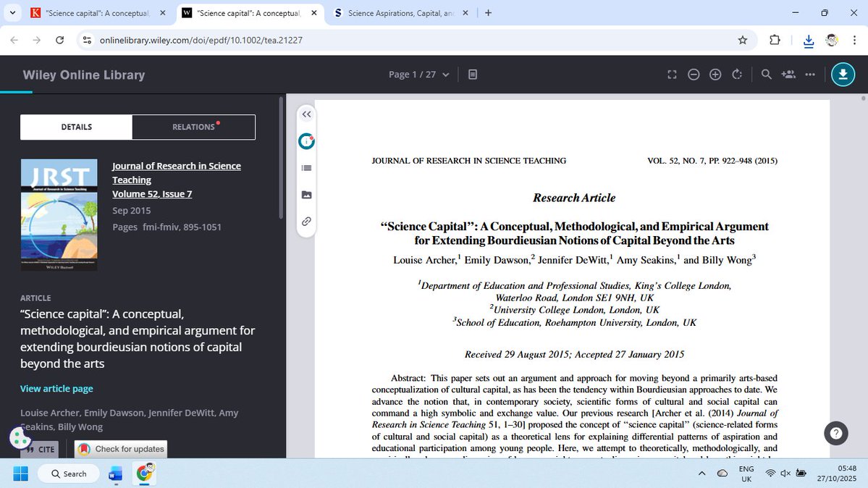Open the tab search dropdown arrow

click(12, 13)
